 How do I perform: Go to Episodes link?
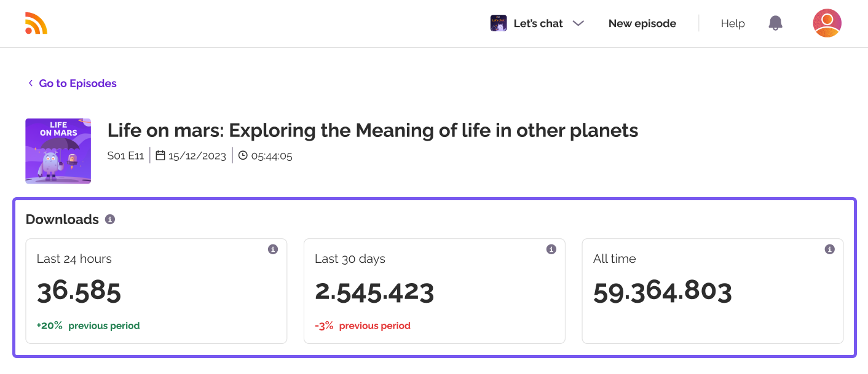[x=77, y=84]
